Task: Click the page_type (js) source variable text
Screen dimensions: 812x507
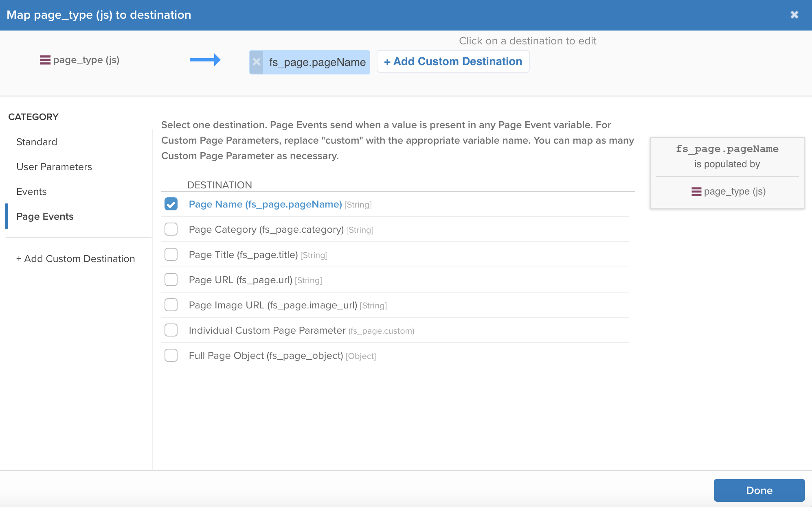Action: click(86, 60)
